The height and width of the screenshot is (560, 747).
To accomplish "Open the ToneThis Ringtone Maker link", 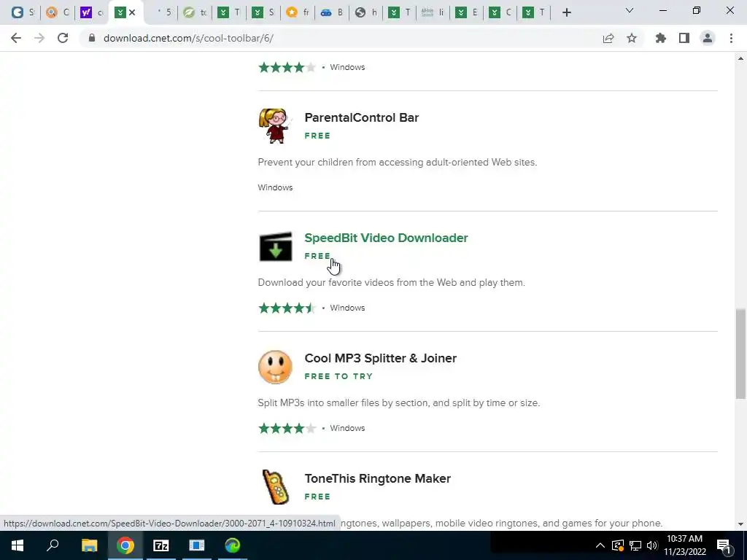I will coord(377,478).
